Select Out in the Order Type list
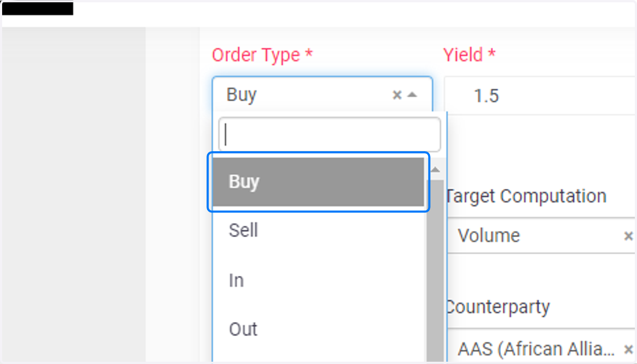Viewport: 637px width, 364px height. pyautogui.click(x=318, y=329)
